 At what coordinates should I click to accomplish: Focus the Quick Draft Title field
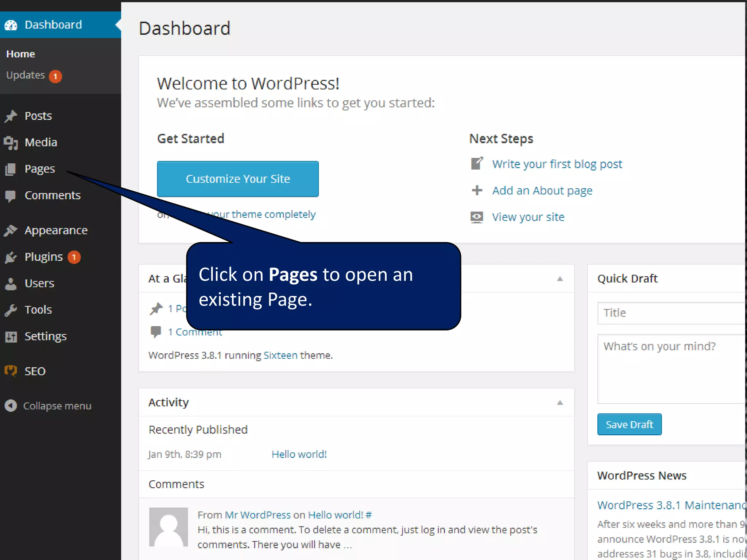(x=671, y=313)
